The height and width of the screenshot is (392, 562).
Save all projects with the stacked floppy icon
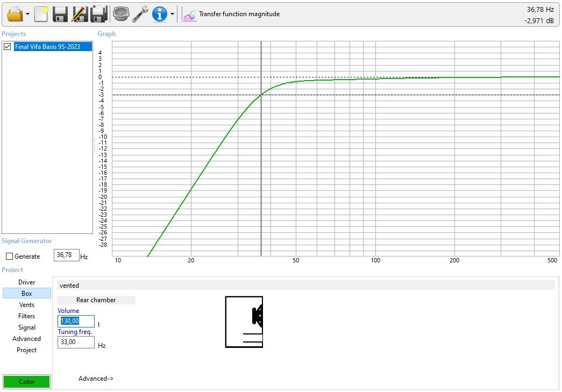99,14
